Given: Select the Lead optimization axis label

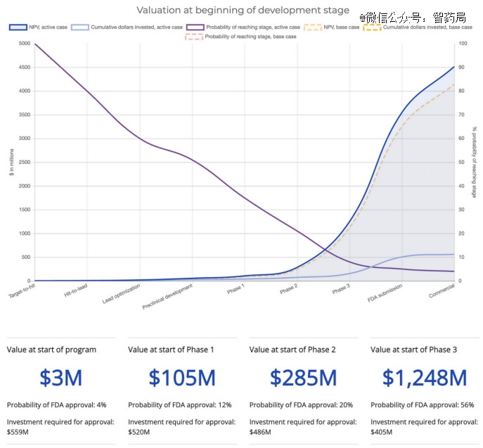Looking at the screenshot, I should coord(121,294).
